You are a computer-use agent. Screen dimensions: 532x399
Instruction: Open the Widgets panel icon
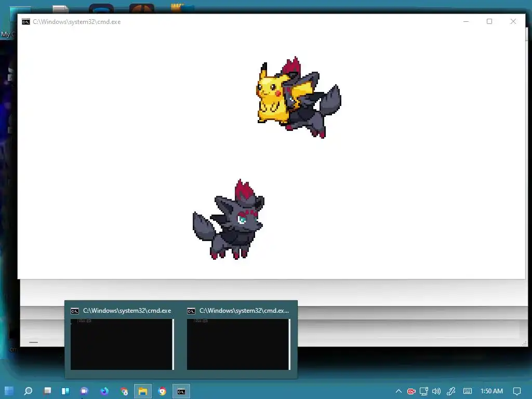click(65, 391)
